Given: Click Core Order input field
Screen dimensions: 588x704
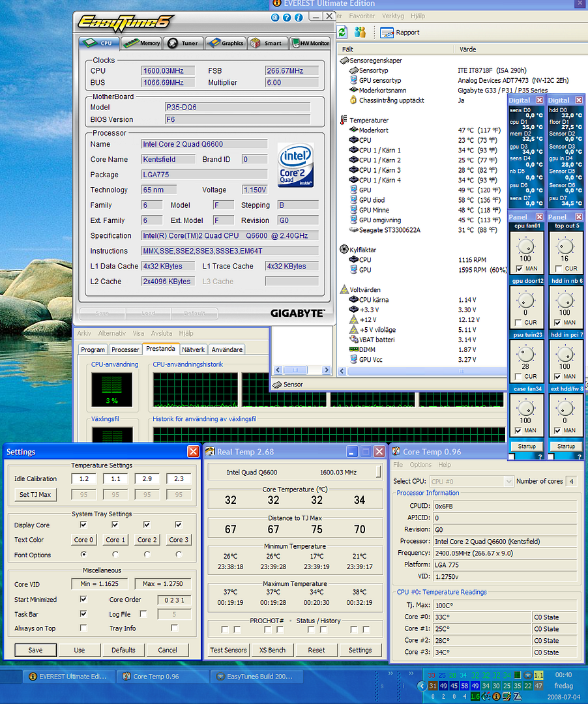Looking at the screenshot, I should pyautogui.click(x=174, y=600).
